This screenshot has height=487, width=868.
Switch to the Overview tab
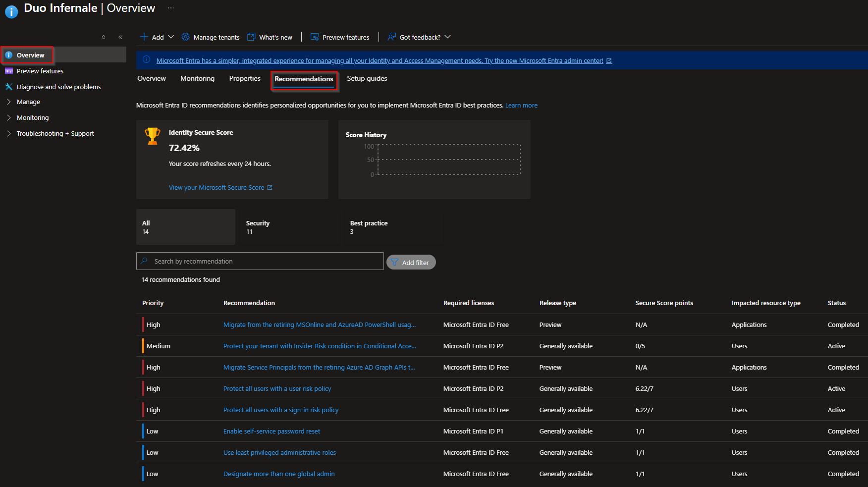[x=152, y=78]
